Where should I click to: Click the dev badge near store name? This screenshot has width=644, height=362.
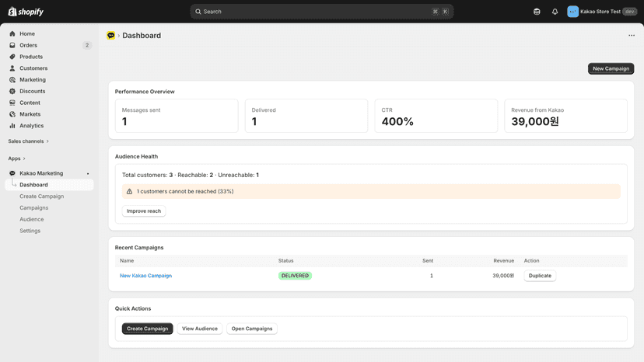coord(630,12)
